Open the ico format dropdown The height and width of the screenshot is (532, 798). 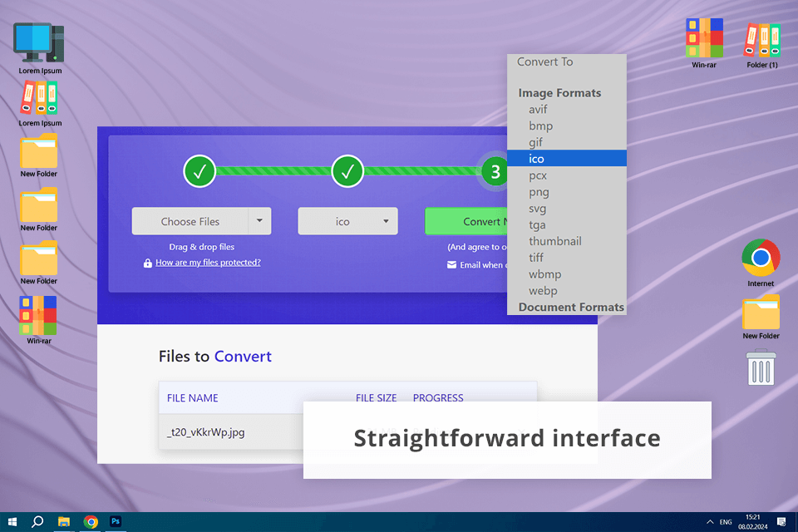pos(347,221)
